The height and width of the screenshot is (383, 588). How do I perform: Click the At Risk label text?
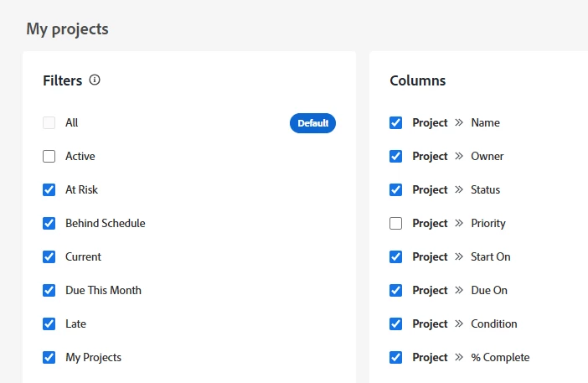pos(82,189)
